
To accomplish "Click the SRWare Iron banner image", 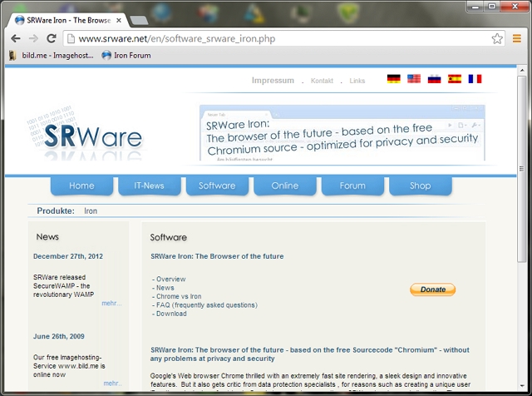I will [x=342, y=132].
